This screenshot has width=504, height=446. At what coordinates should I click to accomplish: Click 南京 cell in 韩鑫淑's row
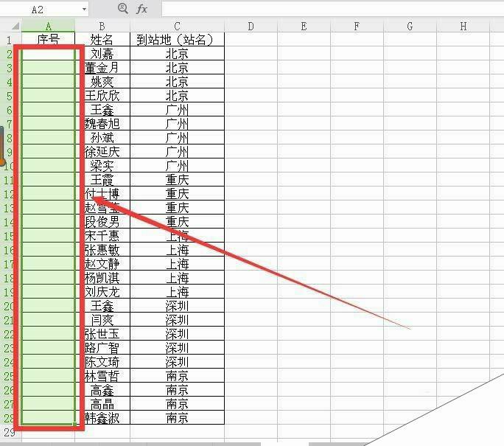point(177,418)
